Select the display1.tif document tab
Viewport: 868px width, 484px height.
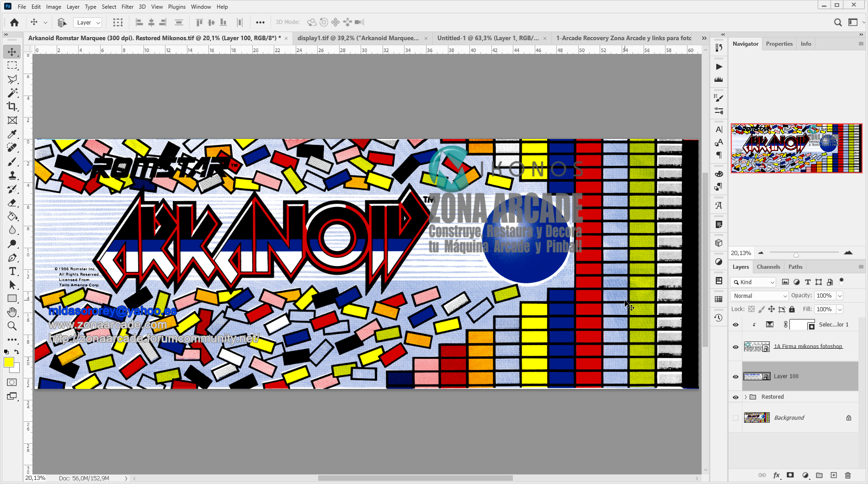pyautogui.click(x=357, y=38)
